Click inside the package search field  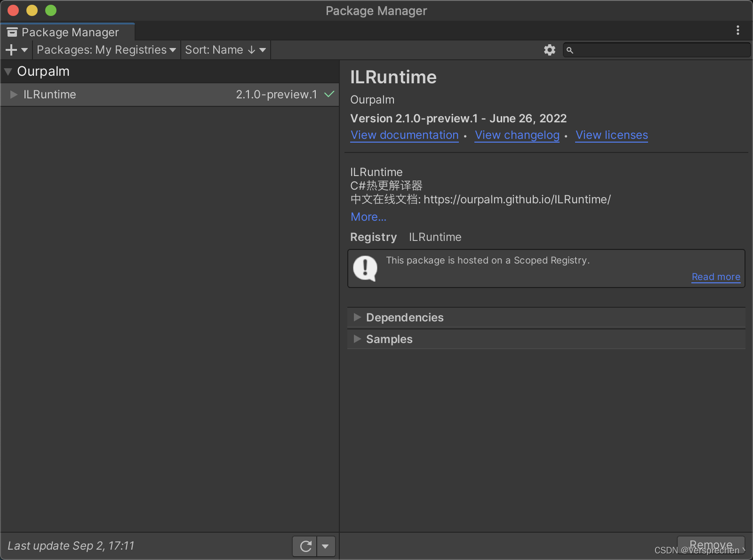654,50
